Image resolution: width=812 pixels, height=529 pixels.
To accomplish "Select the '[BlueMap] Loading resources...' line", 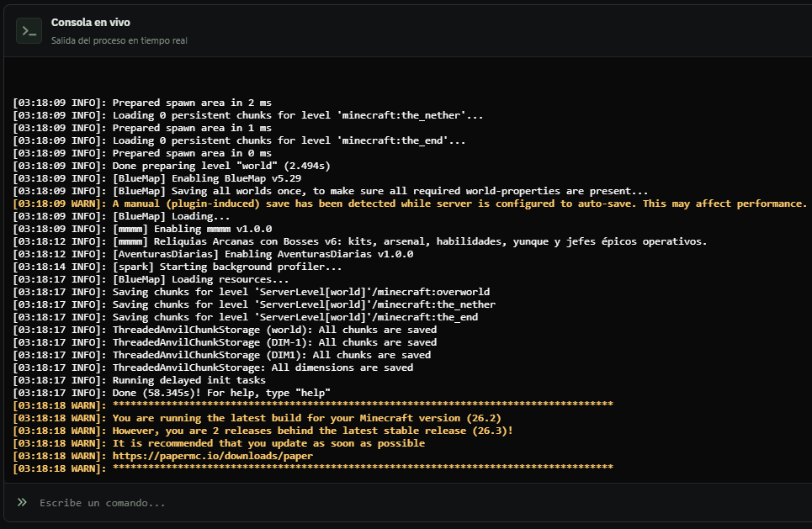I will coord(151,279).
